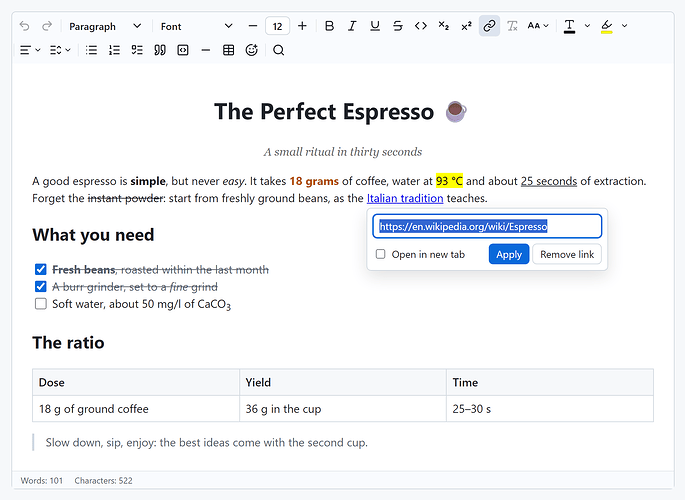Screen dimensions: 685x500
Task: Insert a horizontal rule
Action: point(206,50)
